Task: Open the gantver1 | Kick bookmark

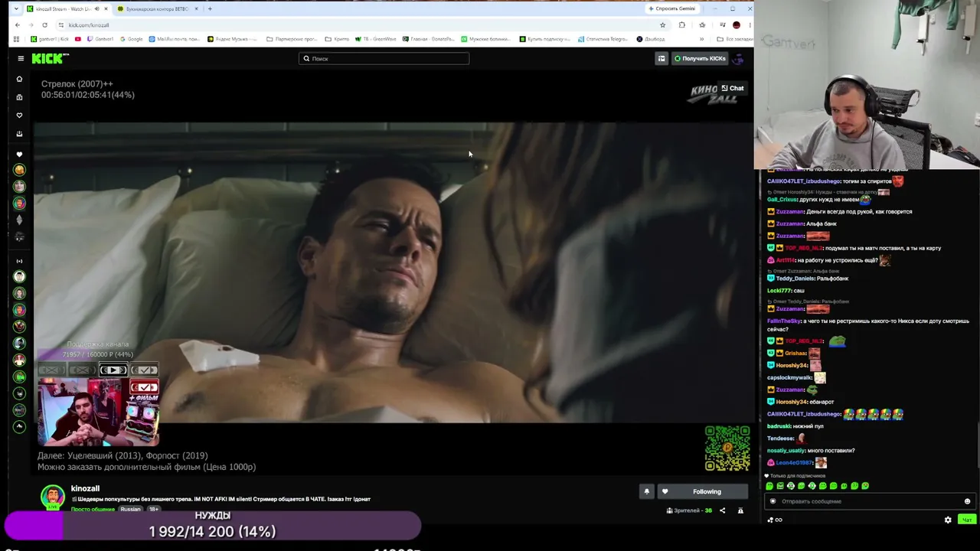Action: [x=49, y=39]
